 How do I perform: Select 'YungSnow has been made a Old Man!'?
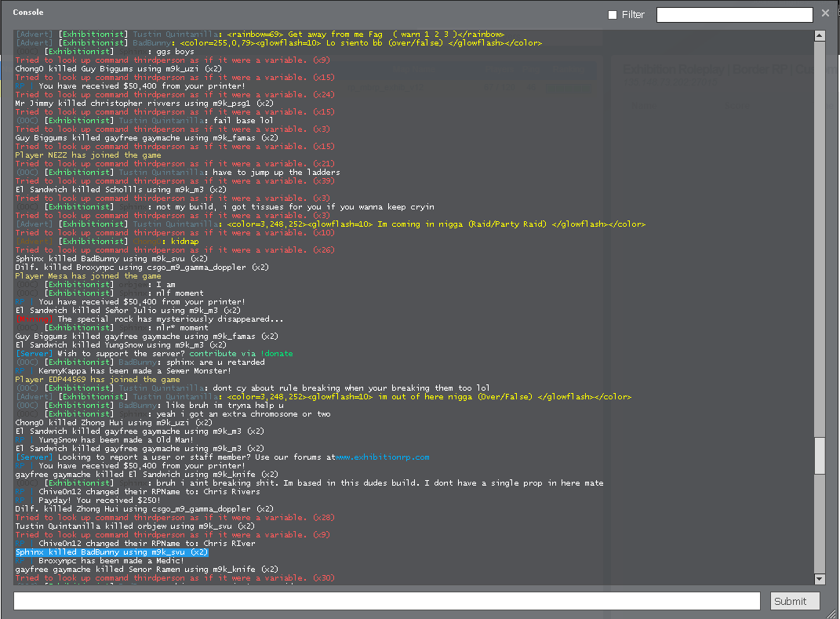click(104, 440)
